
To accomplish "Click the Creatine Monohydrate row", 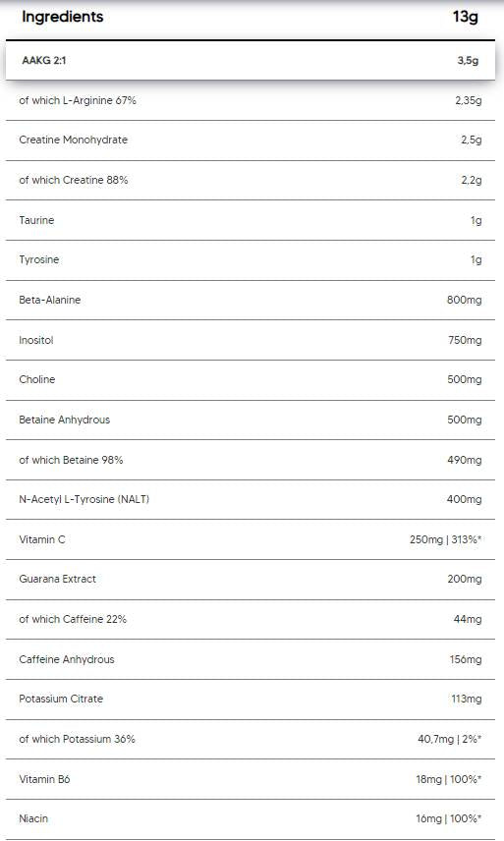I will (251, 140).
